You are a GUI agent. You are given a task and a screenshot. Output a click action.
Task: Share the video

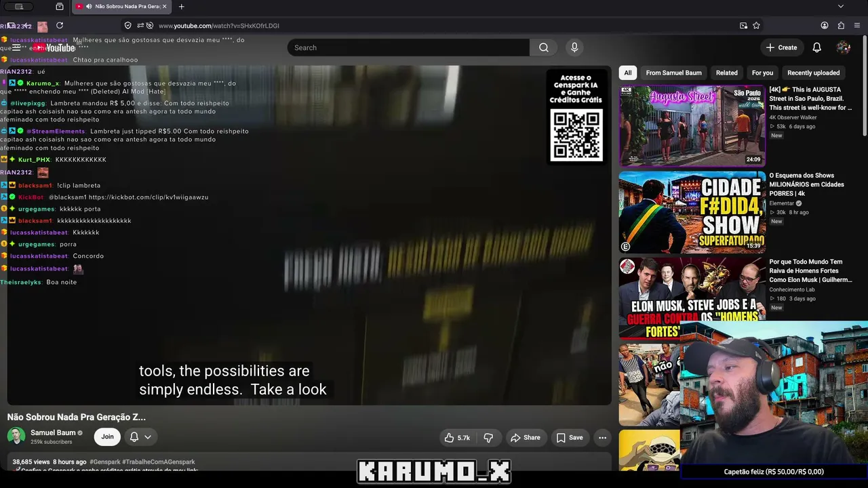click(x=525, y=438)
